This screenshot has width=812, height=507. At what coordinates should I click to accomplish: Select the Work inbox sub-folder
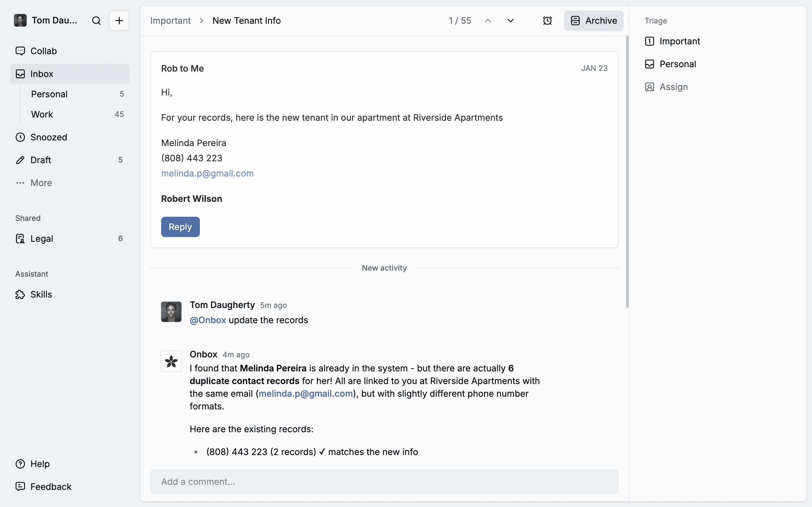42,114
